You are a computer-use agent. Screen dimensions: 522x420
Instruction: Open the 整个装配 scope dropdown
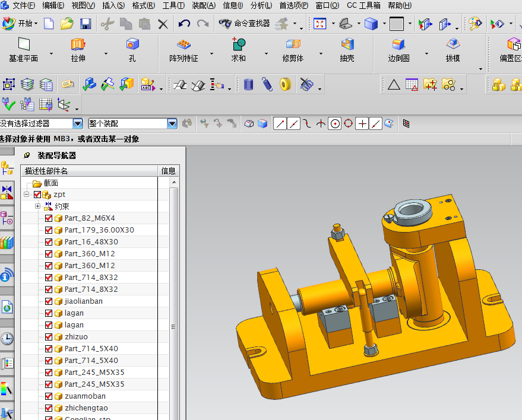[x=172, y=124]
